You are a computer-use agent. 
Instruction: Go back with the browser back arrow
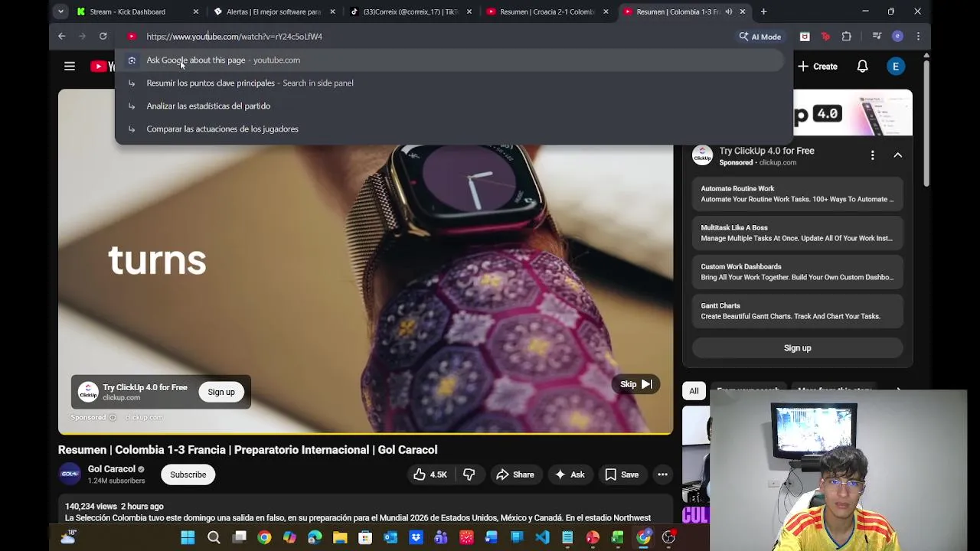(x=62, y=36)
